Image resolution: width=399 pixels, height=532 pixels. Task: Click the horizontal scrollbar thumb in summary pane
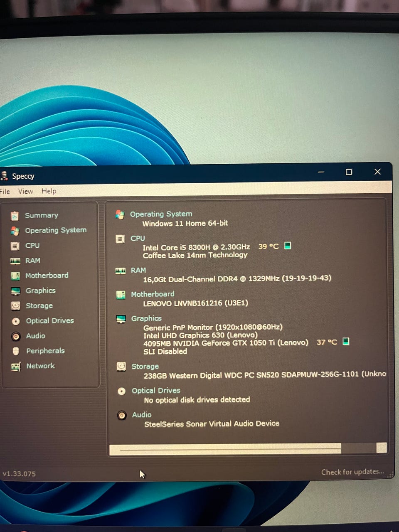(x=225, y=448)
